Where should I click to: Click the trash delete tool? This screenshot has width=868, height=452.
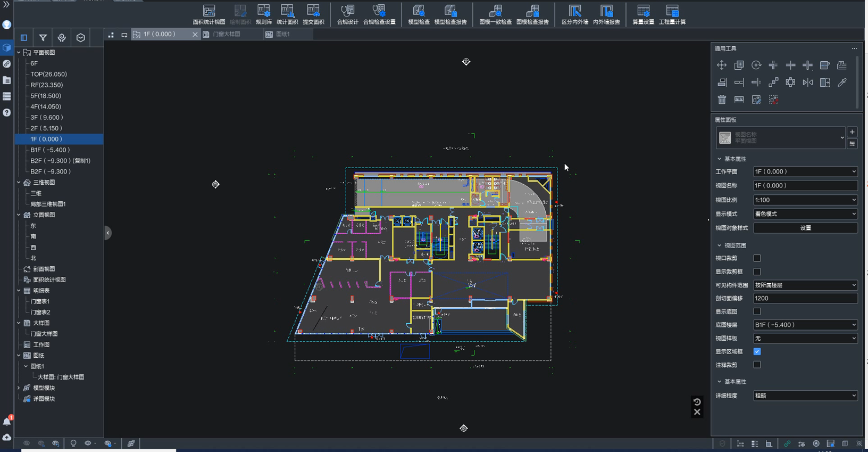(x=722, y=100)
